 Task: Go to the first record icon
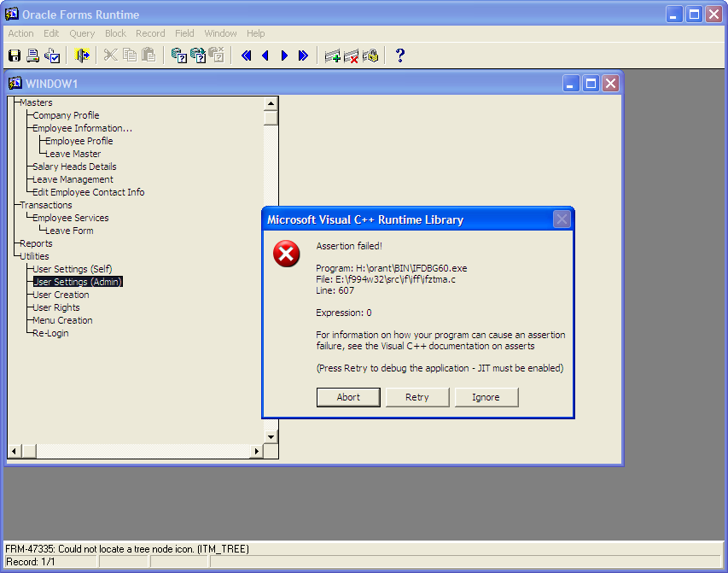(x=247, y=56)
